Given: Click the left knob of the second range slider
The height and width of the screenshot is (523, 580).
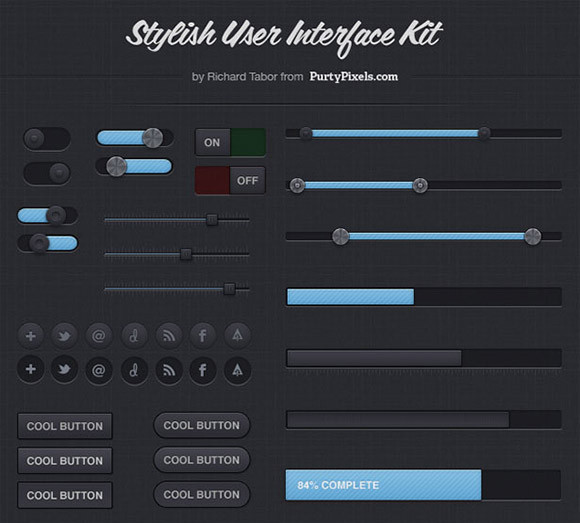Looking at the screenshot, I should point(297,185).
